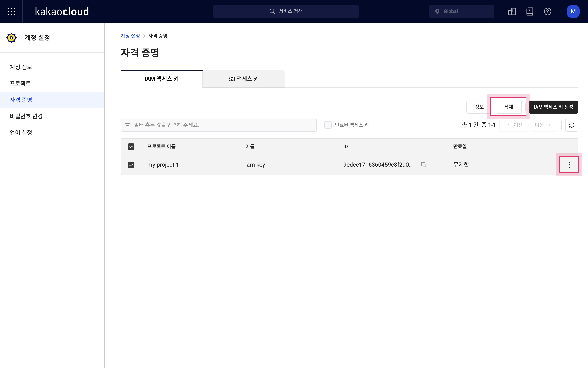Screen dimensions: 588x368
Task: Click the 계정 설정 sidebar title
Action: tap(37, 38)
